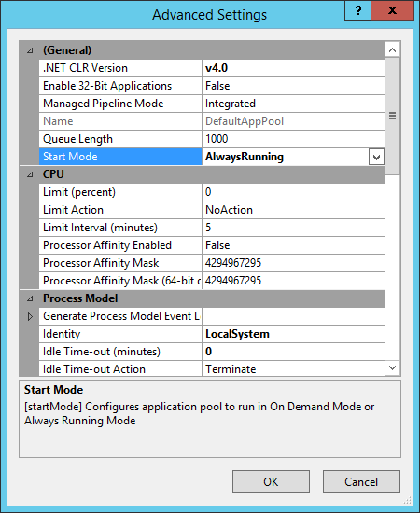Collapse the Process Model section
420x513 pixels.
coord(30,298)
